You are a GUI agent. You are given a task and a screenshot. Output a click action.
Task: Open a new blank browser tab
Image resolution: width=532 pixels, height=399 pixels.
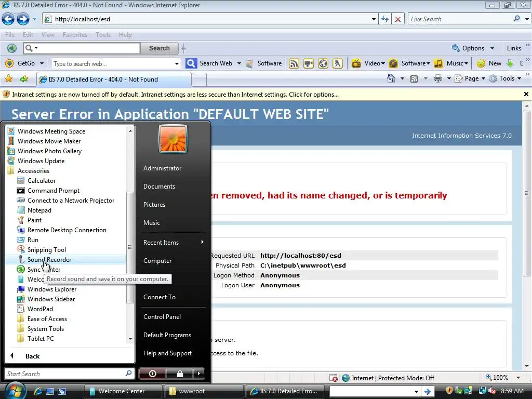click(x=199, y=80)
